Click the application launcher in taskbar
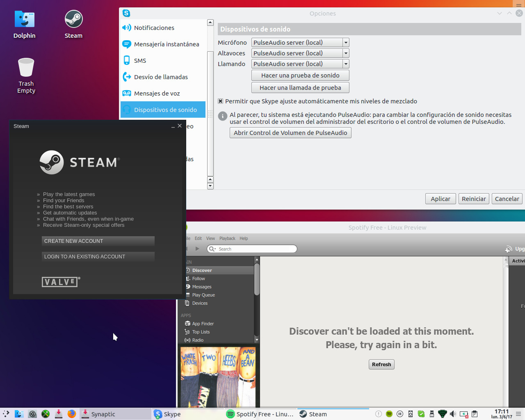The width and height of the screenshot is (525, 420). click(x=6, y=414)
